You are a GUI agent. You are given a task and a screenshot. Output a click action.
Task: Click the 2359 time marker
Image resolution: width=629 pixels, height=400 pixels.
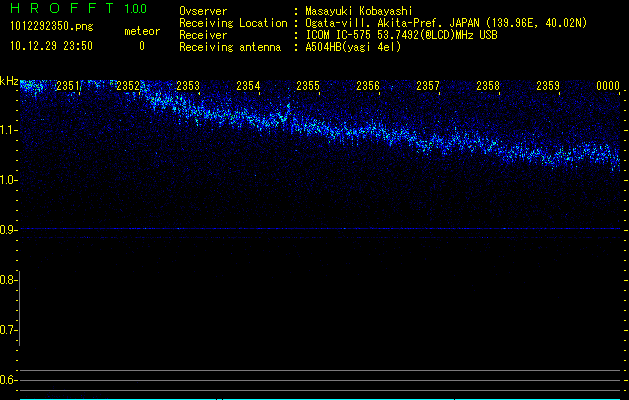click(548, 86)
